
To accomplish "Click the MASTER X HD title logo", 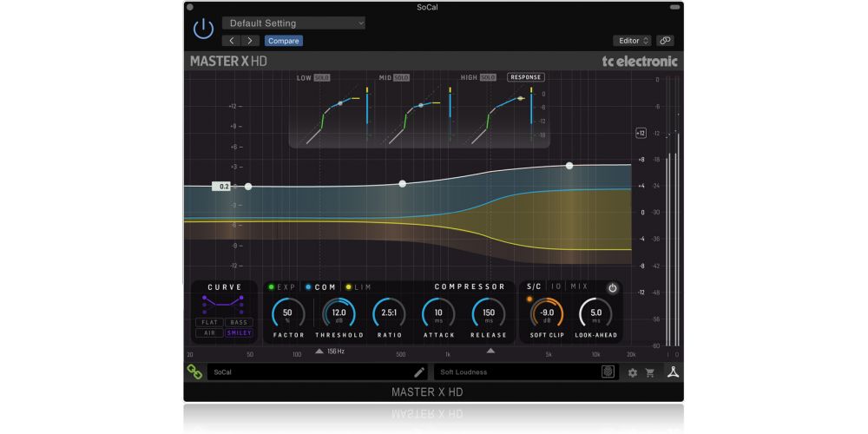I will pos(228,62).
